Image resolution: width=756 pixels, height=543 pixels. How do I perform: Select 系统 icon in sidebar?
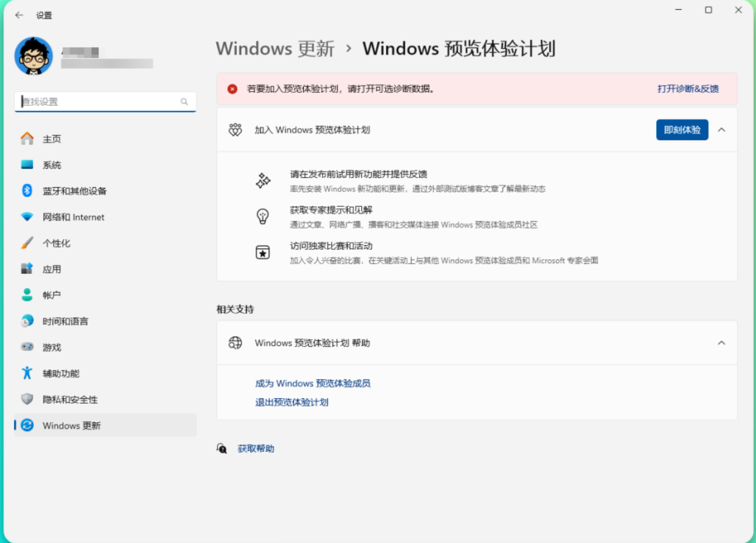click(x=27, y=165)
